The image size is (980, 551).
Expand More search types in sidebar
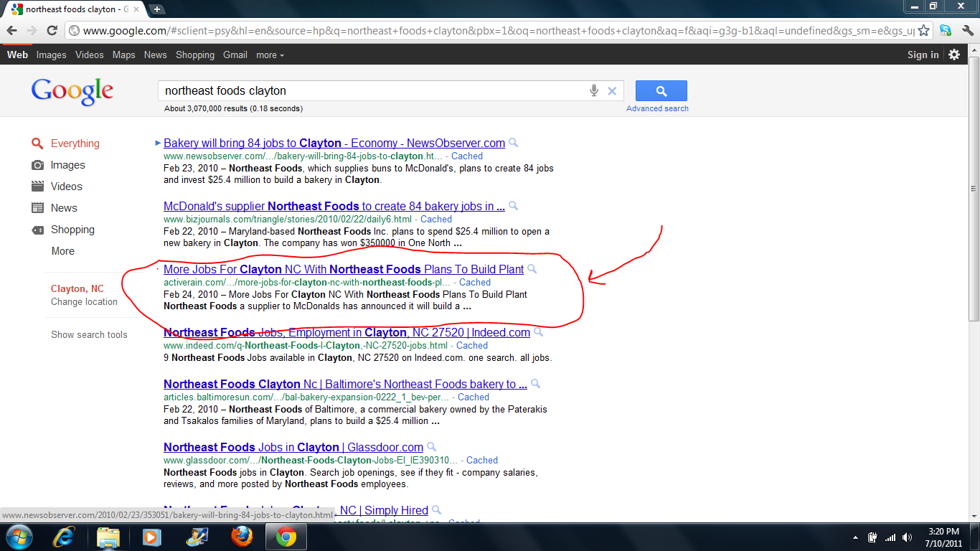(63, 251)
